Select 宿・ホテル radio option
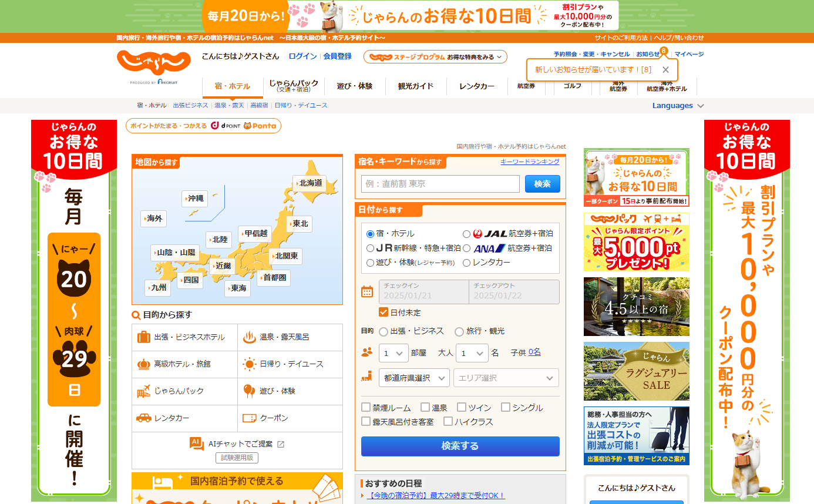This screenshot has height=504, width=814. [x=371, y=234]
